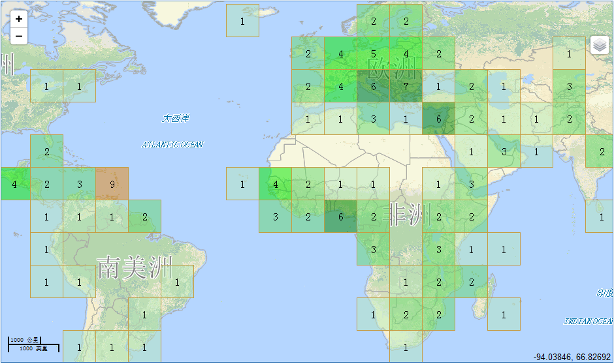Click the 南美洲 continent label
Viewport: 614px width, 364px height.
pos(134,267)
